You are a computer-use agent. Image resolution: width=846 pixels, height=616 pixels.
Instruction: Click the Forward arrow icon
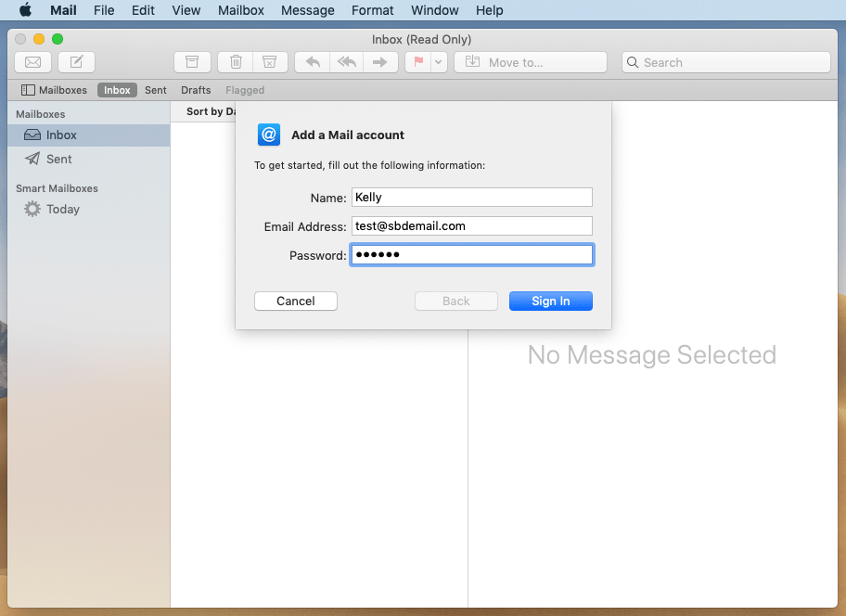[380, 62]
